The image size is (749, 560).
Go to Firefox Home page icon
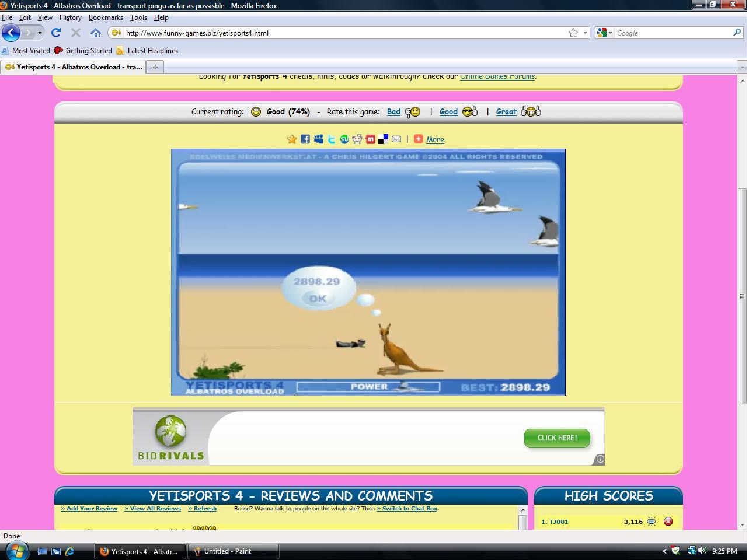pyautogui.click(x=96, y=33)
